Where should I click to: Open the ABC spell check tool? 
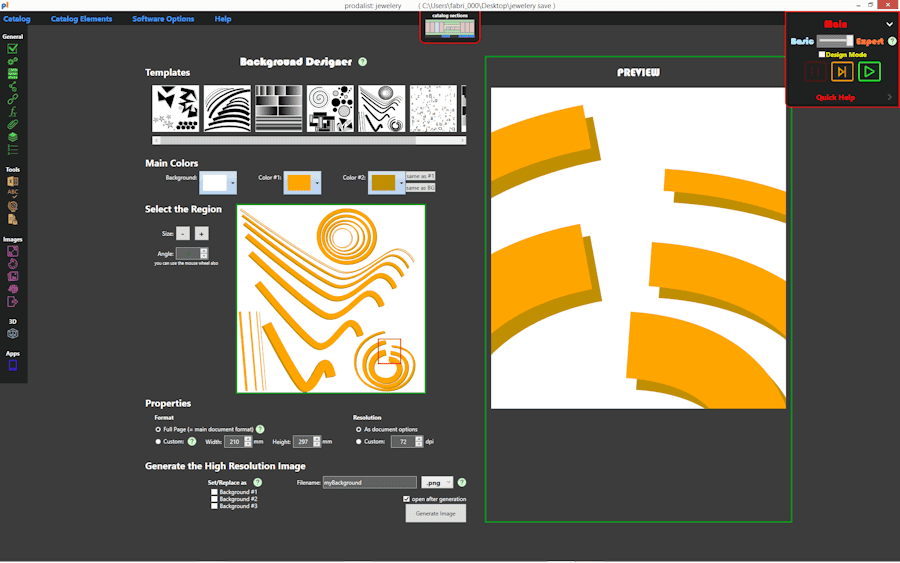tap(13, 193)
